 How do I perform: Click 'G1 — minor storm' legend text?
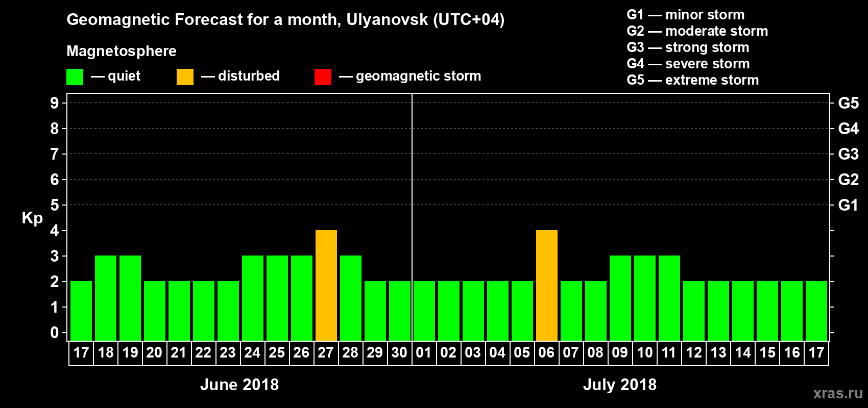(x=686, y=15)
